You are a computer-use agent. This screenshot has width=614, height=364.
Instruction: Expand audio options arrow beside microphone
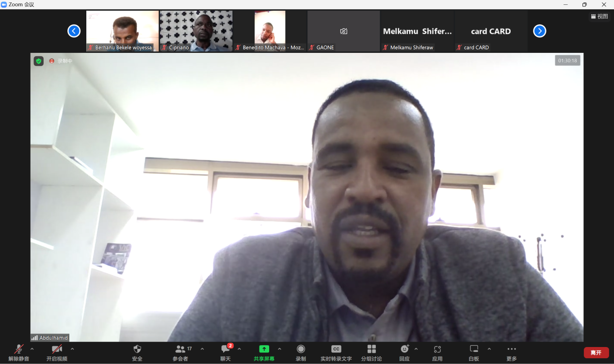32,349
